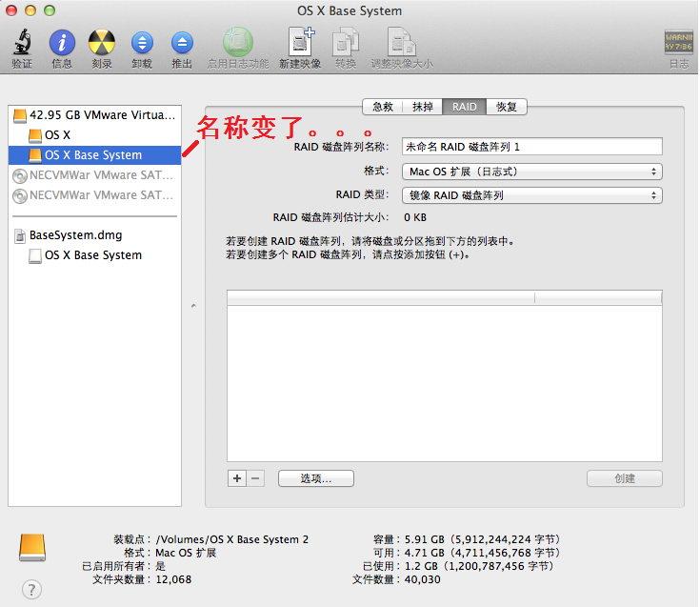Click the Eject (推出) icon

pos(182,43)
